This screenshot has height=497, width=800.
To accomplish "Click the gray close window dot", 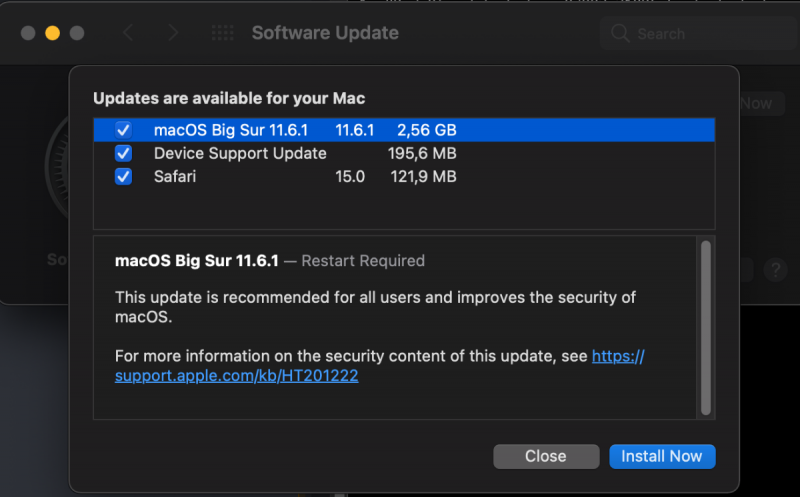I will pyautogui.click(x=28, y=33).
